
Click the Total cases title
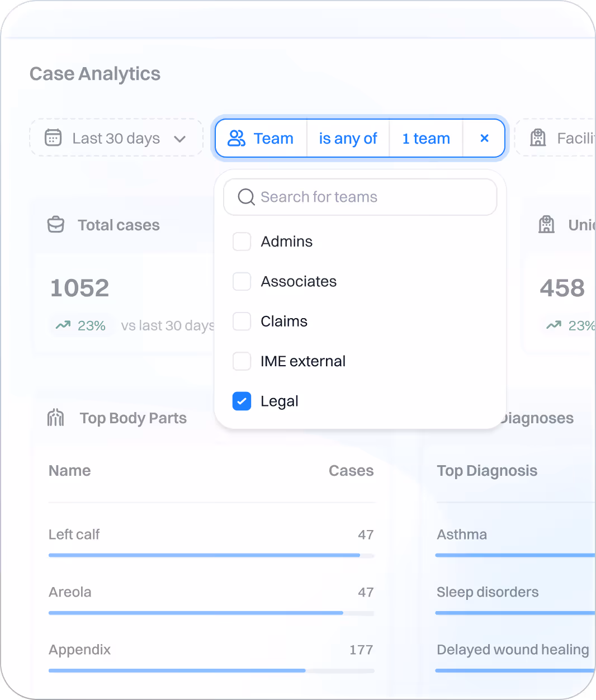coord(119,225)
